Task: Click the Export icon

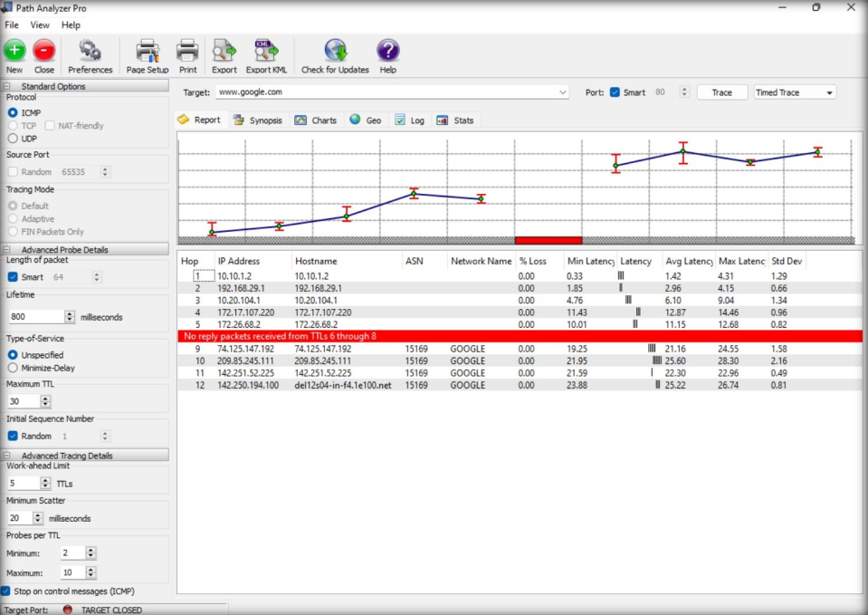Action: click(x=224, y=51)
